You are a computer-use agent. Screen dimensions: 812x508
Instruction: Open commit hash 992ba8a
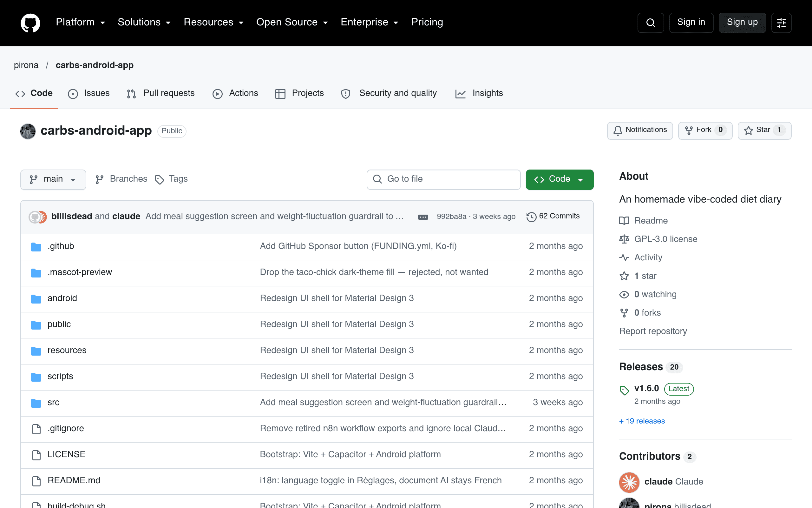[451, 217]
